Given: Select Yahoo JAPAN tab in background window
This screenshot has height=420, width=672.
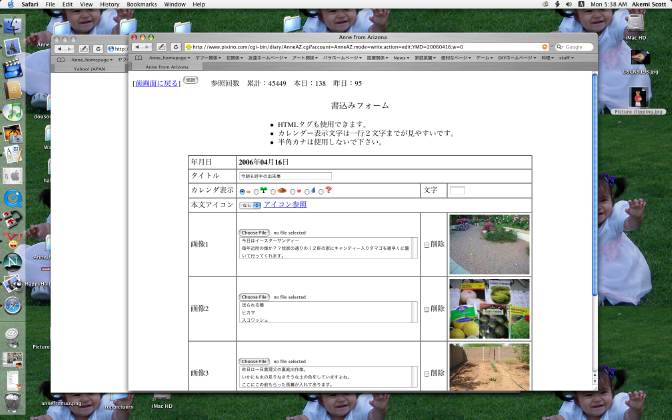Looking at the screenshot, I should 90,69.
